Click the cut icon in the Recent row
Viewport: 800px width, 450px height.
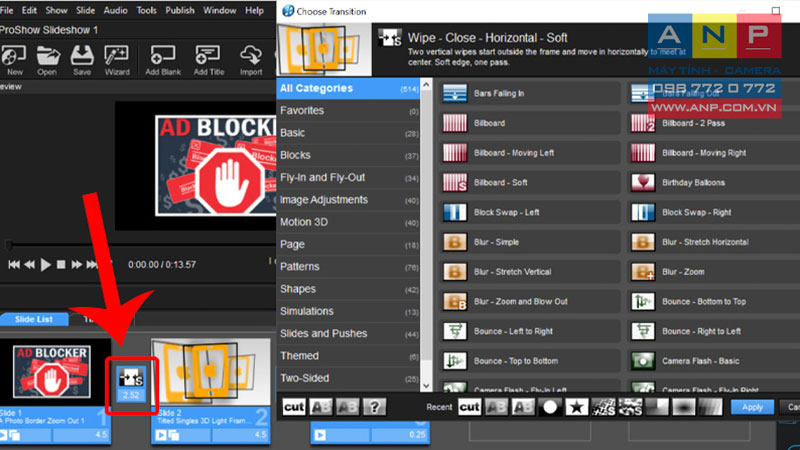(x=469, y=407)
